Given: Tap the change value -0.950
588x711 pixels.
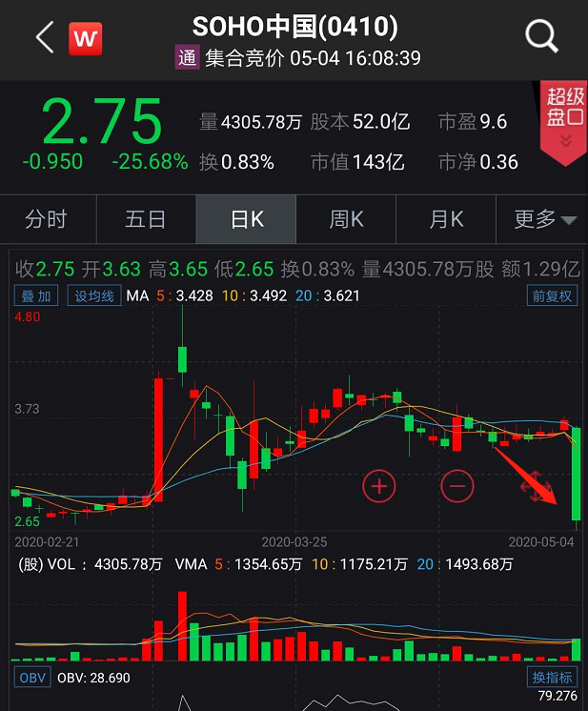Looking at the screenshot, I should tap(52, 162).
